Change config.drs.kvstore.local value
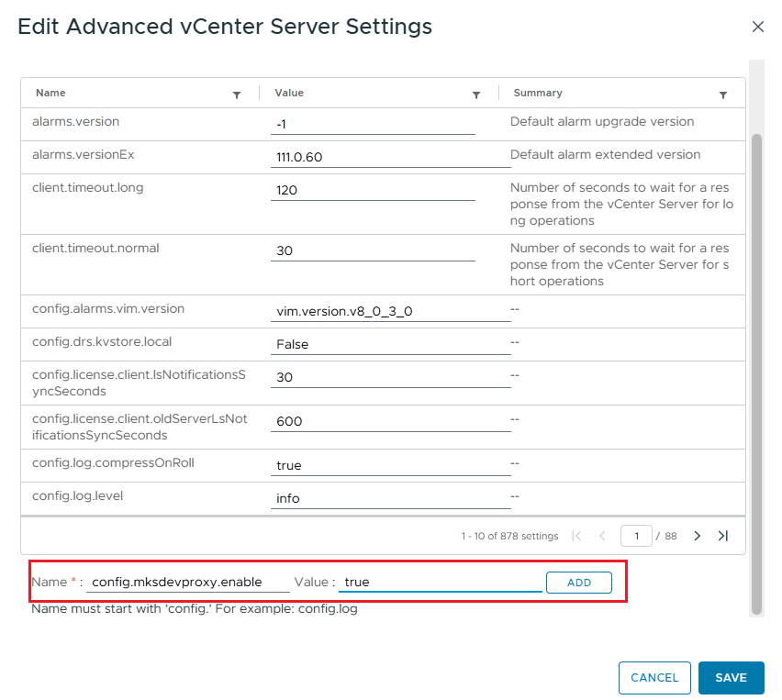 coord(390,344)
